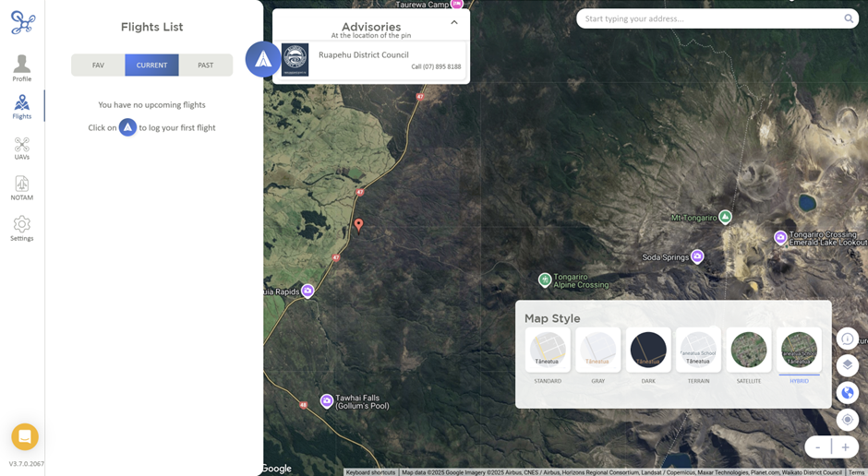Click the address search field
The width and height of the screenshot is (868, 476).
tap(711, 18)
